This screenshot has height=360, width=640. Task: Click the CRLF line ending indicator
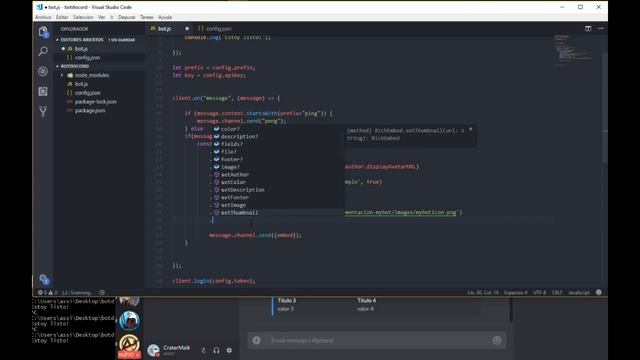pos(557,292)
